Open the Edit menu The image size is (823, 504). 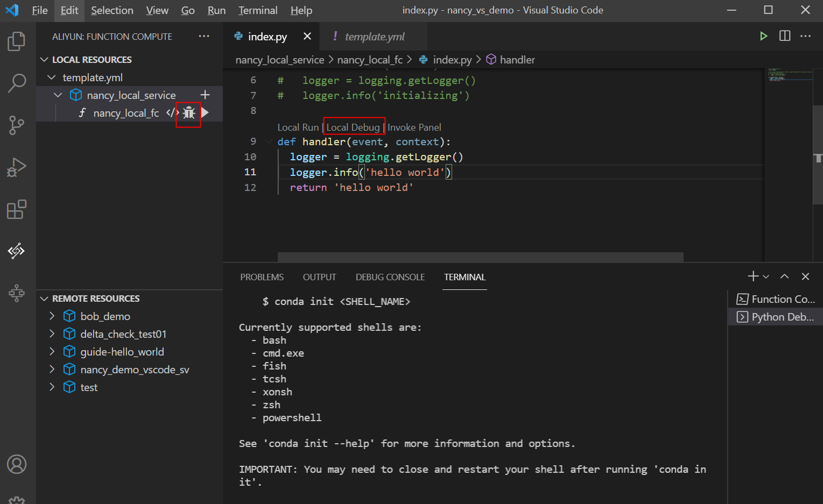click(x=69, y=10)
